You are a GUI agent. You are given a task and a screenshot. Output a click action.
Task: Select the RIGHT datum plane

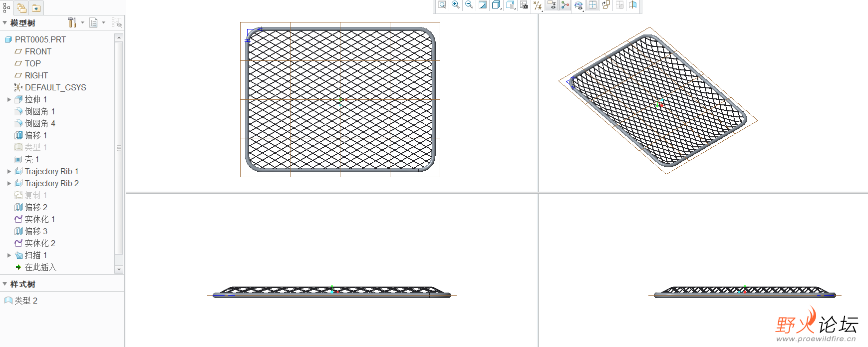tap(36, 75)
